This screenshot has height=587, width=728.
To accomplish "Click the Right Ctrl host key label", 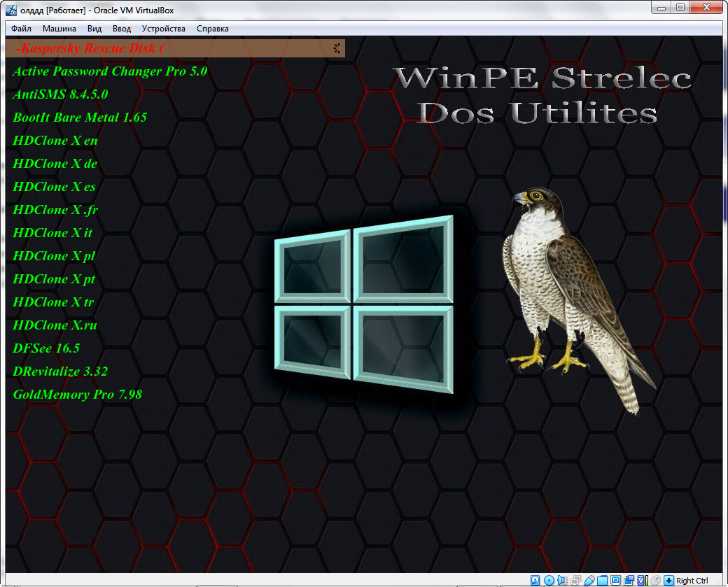I will 692,581.
